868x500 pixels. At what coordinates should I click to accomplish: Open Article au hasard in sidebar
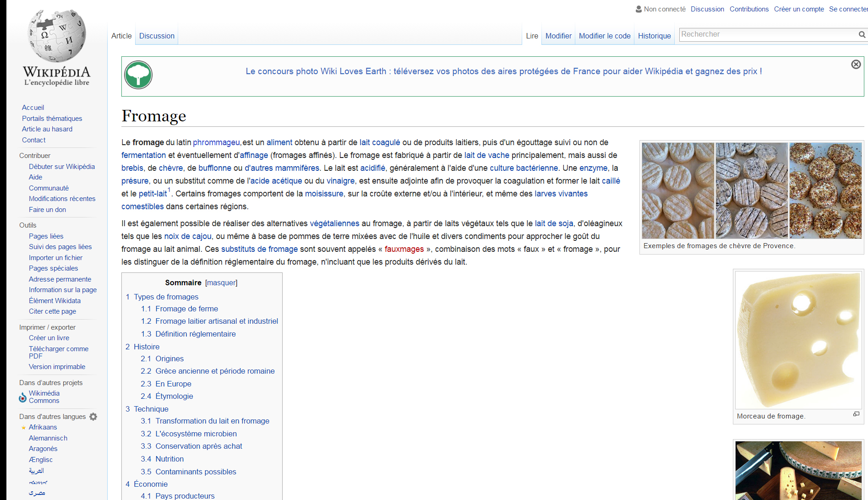pyautogui.click(x=47, y=129)
